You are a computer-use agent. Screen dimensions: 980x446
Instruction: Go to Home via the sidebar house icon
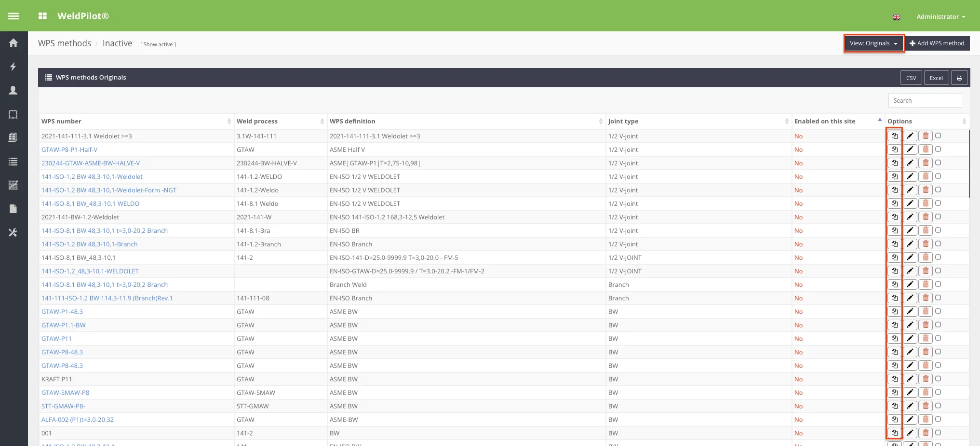(x=13, y=43)
